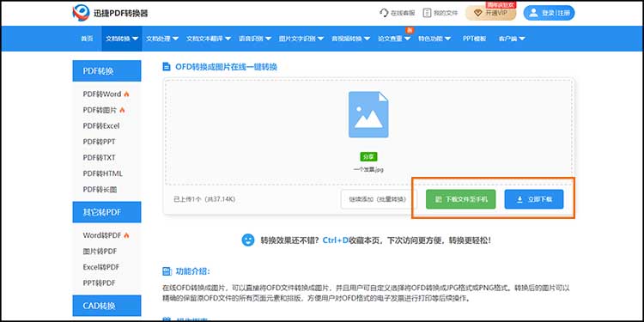Click the converted image file thumbnail

368,114
